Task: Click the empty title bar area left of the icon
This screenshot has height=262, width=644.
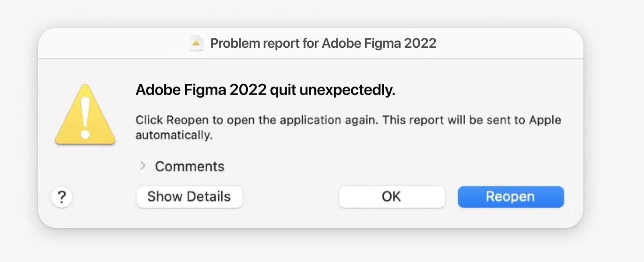Action: 113,43
